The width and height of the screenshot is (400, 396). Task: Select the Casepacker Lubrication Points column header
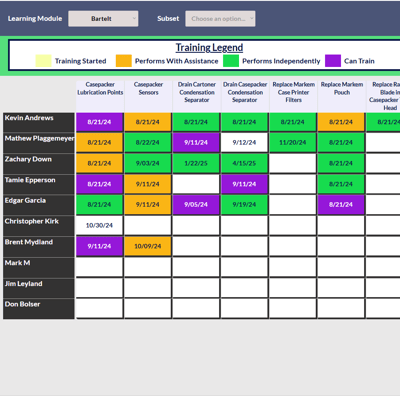(100, 96)
